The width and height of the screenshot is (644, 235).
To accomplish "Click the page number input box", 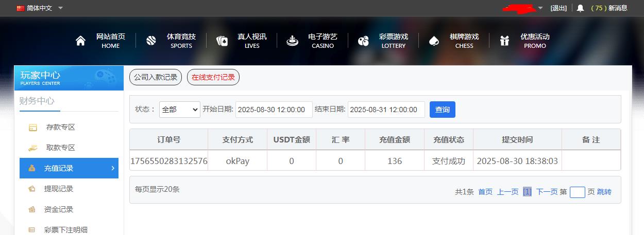I will (x=578, y=192).
